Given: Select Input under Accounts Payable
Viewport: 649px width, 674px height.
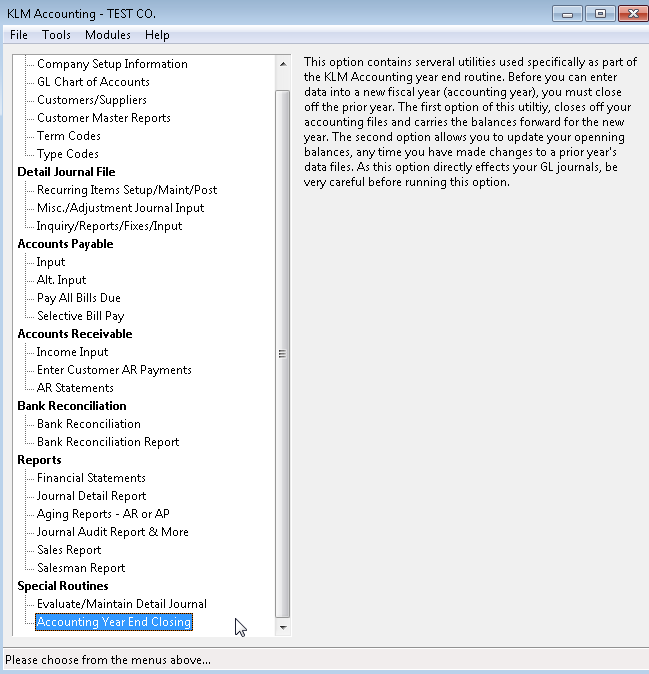Looking at the screenshot, I should pyautogui.click(x=51, y=262).
